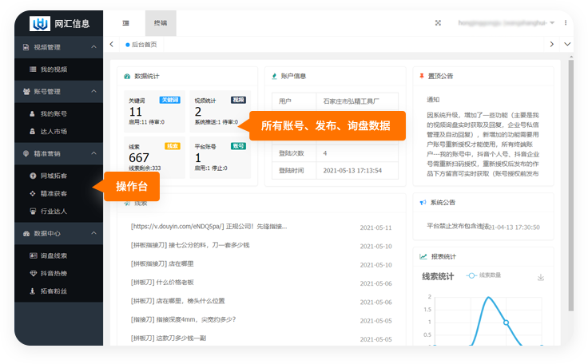Viewport: 588px width, 364px height.
Task: Click the 行业达人 trophy icon
Action: click(33, 211)
